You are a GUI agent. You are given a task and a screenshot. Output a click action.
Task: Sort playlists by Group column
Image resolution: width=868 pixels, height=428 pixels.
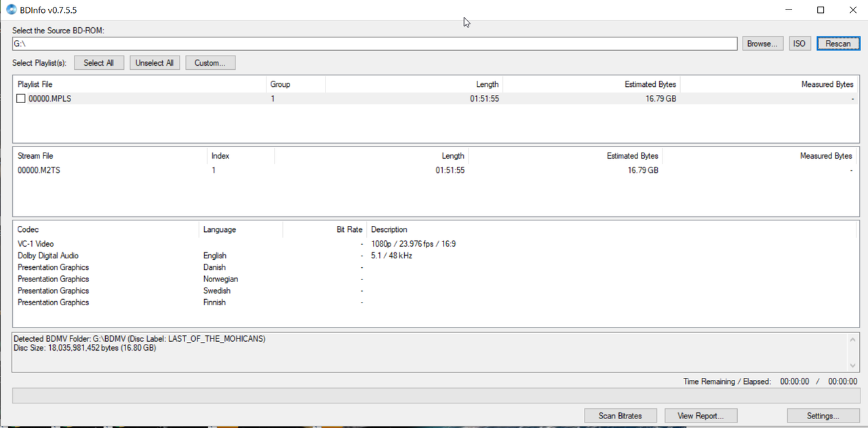click(x=296, y=84)
